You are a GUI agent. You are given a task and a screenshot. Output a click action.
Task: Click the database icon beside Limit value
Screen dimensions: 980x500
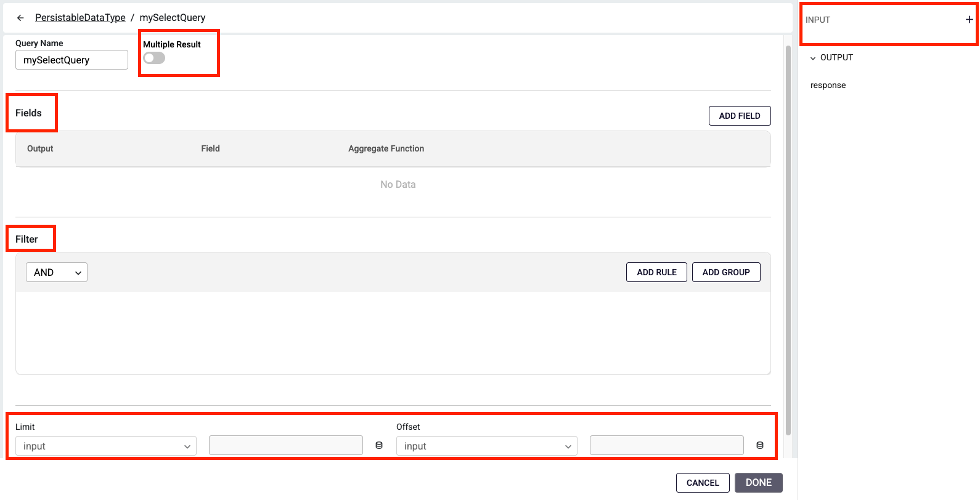coord(379,445)
